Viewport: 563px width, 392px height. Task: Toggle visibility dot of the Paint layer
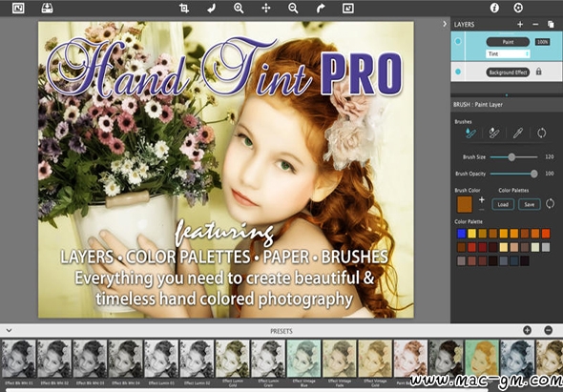pos(458,42)
